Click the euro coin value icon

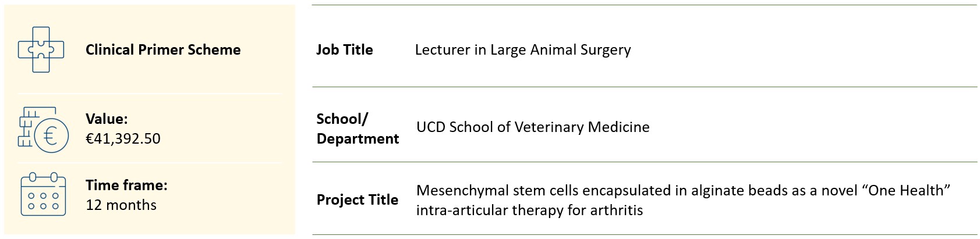(x=44, y=130)
